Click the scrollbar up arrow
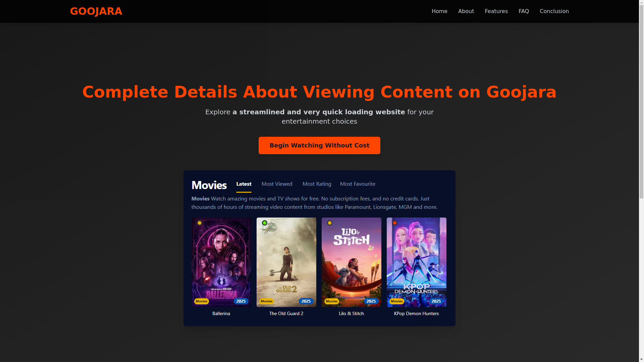Viewport: 644px width, 362px height. [x=641, y=3]
